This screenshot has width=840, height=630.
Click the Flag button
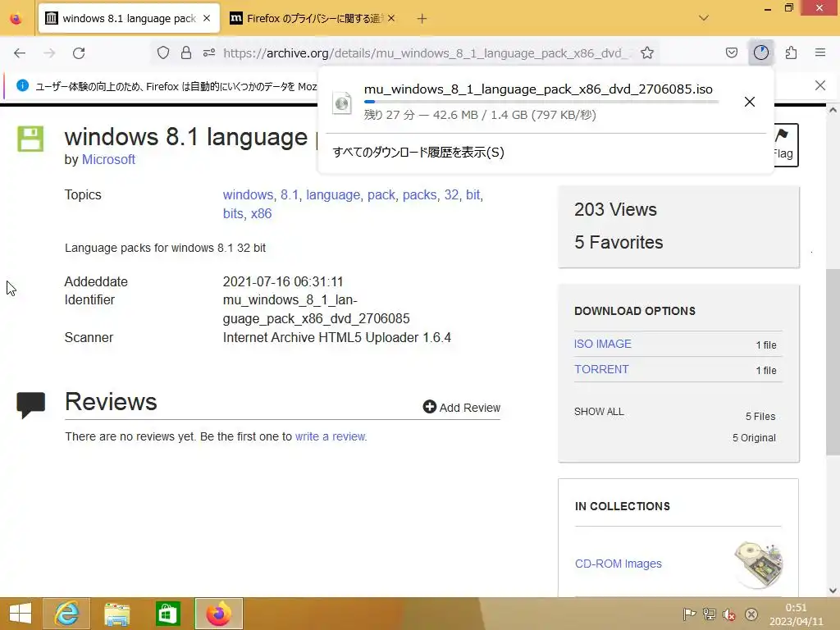point(785,144)
